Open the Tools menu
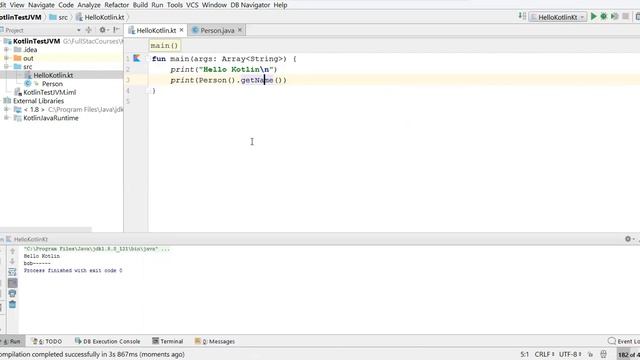640x360 pixels. pos(175,5)
